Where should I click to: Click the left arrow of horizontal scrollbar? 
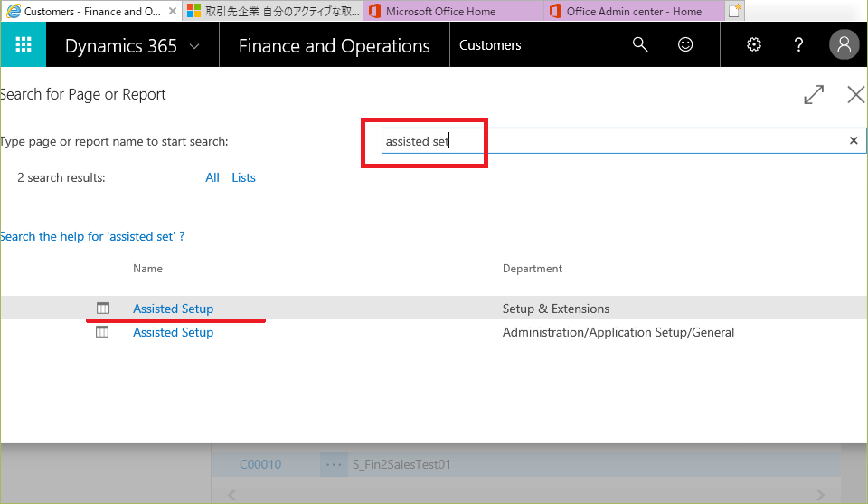(232, 495)
